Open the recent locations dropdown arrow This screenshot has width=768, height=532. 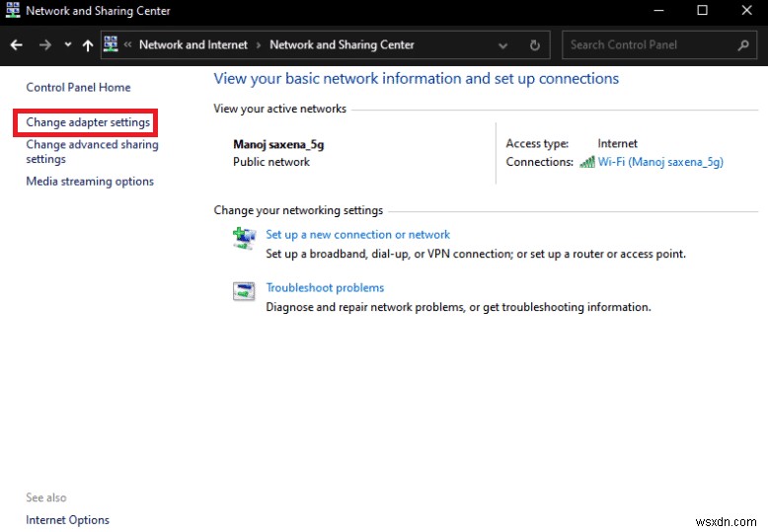(x=68, y=44)
